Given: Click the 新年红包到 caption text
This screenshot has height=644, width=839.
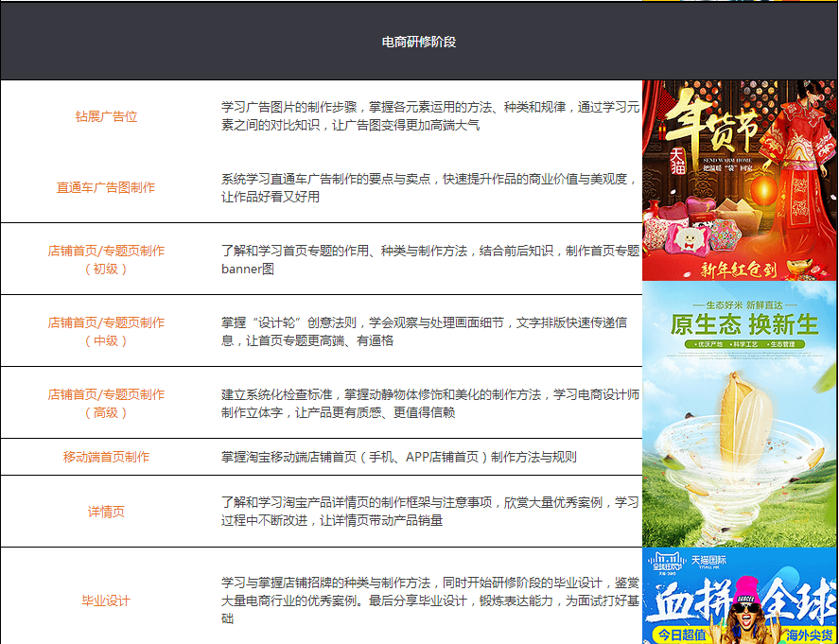Looking at the screenshot, I should pyautogui.click(x=739, y=270).
